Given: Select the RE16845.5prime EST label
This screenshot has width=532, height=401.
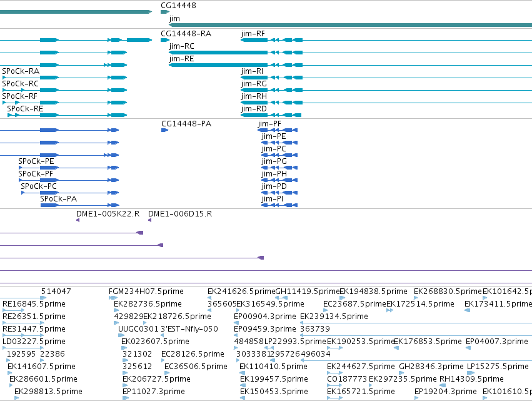Looking at the screenshot, I should [x=34, y=304].
